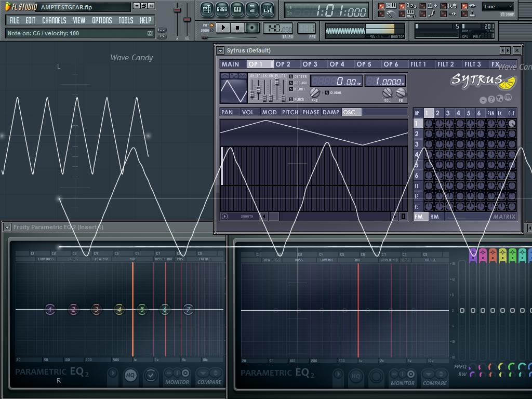Toggle typing keyboard to piano option
Viewport: 532px width, 399px height.
[381, 6]
